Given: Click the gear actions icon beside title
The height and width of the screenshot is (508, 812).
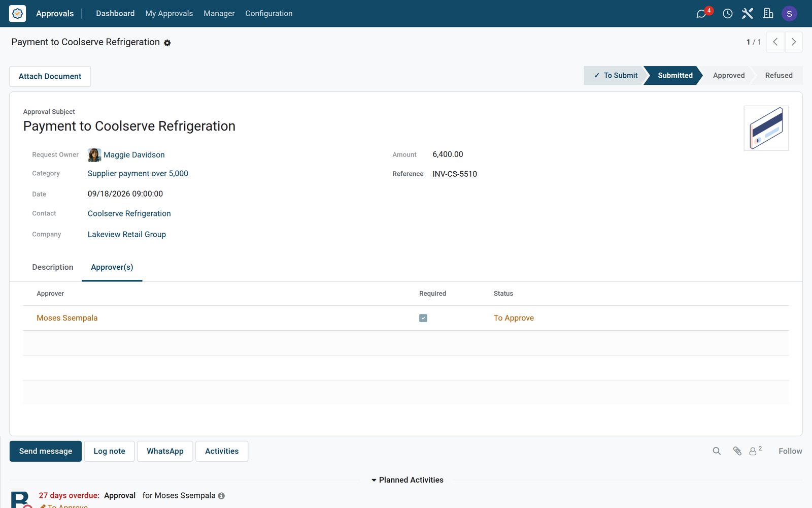Looking at the screenshot, I should 167,43.
